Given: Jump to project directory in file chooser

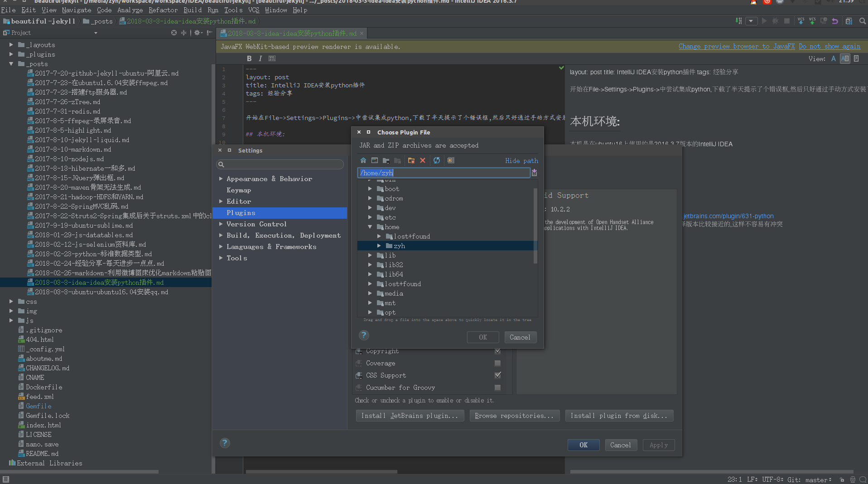Looking at the screenshot, I should pos(386,160).
